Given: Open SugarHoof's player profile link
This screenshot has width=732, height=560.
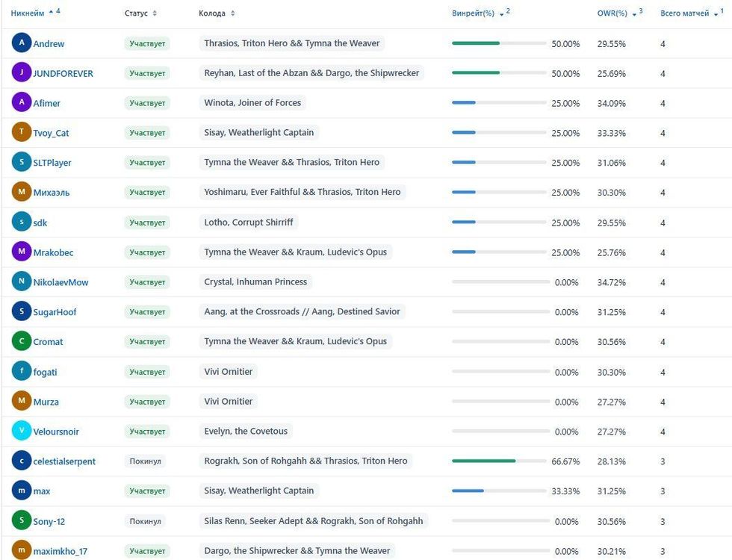Looking at the screenshot, I should tap(55, 312).
